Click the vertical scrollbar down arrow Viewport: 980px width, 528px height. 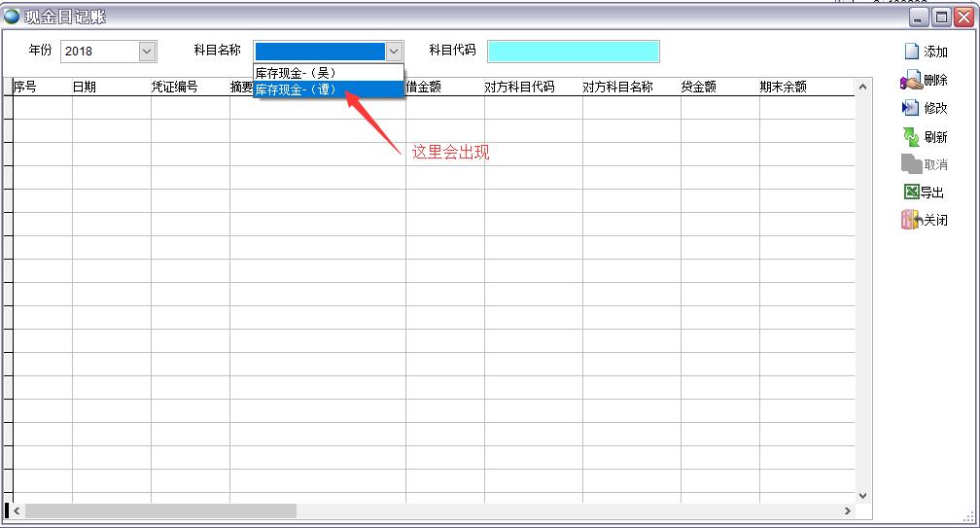861,496
